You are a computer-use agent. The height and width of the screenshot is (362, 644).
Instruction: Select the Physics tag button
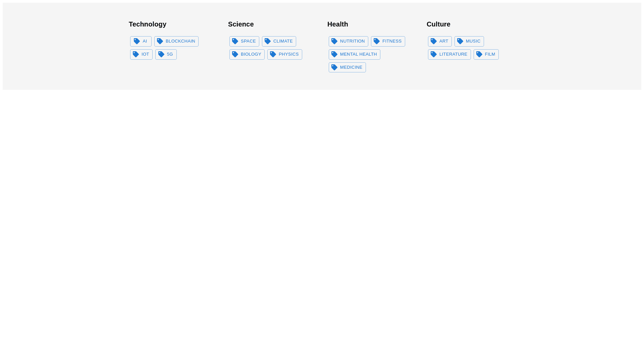click(x=285, y=54)
